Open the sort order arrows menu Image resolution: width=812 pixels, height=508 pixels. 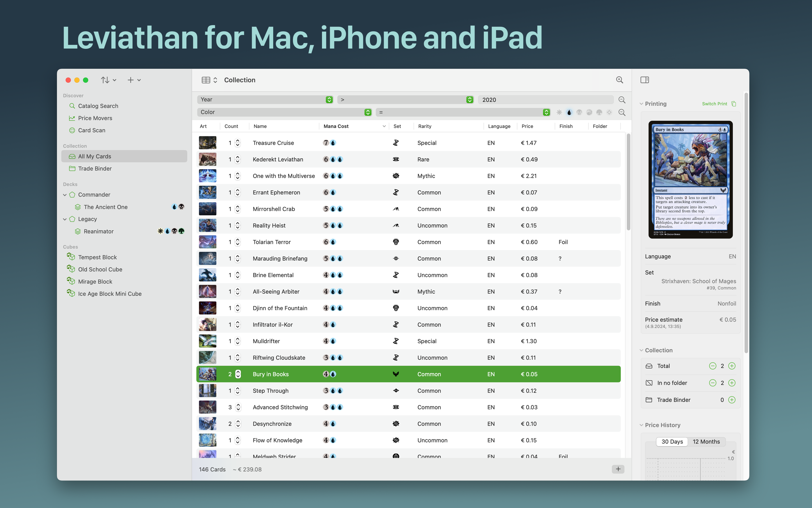coord(108,80)
